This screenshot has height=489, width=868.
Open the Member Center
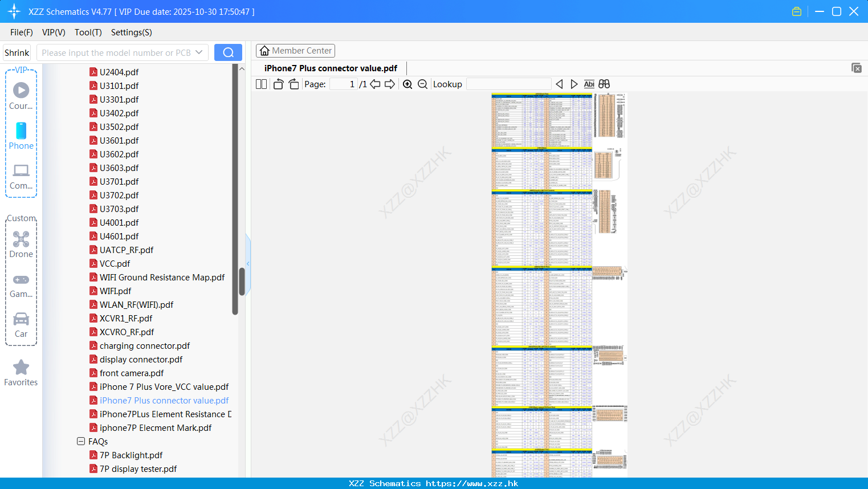295,51
